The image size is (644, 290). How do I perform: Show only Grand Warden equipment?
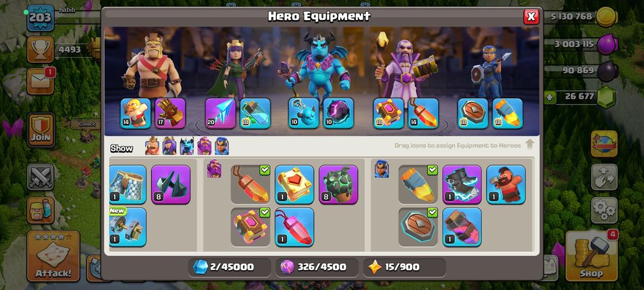(204, 146)
